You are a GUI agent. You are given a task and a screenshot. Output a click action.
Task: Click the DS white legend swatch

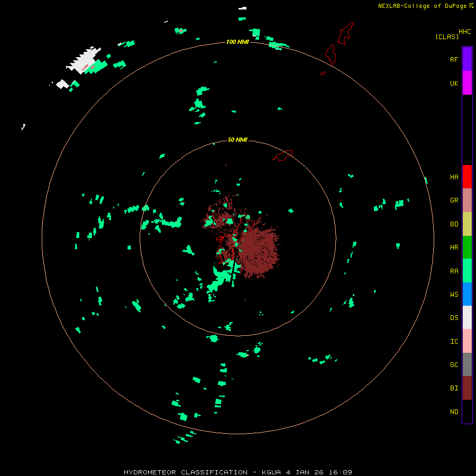click(467, 317)
